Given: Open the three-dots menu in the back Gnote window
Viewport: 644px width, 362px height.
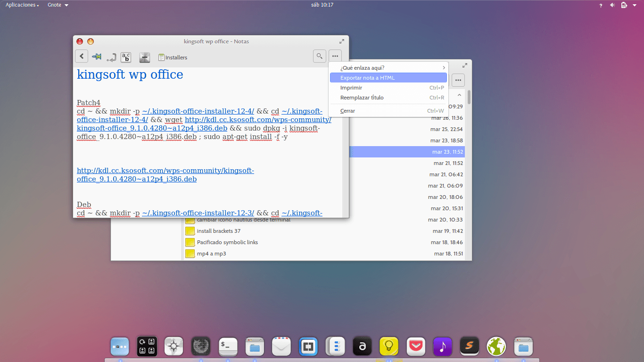Looking at the screenshot, I should coord(458,80).
